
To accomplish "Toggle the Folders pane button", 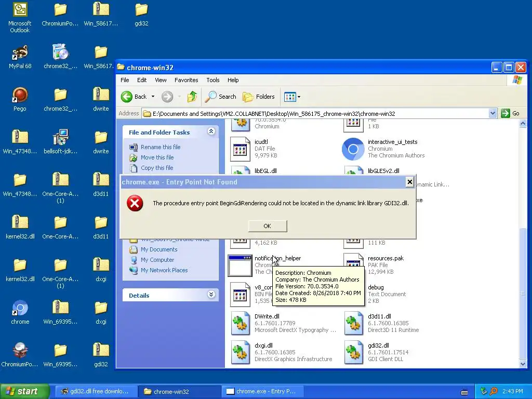I will coord(259,97).
